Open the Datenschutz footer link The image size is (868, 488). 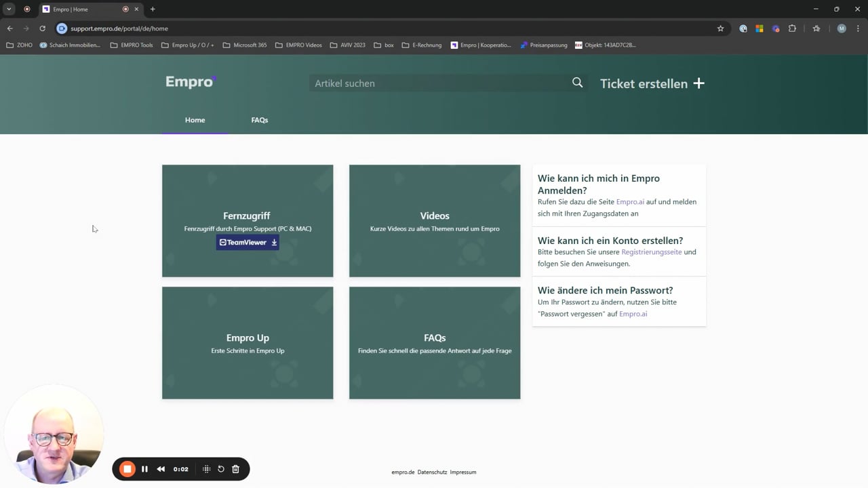coord(432,472)
